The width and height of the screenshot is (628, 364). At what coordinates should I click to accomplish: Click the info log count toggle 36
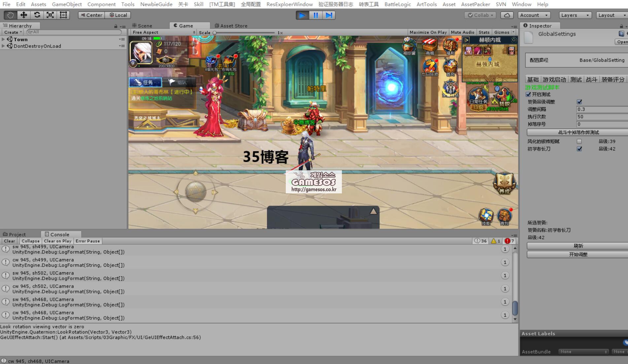[480, 241]
